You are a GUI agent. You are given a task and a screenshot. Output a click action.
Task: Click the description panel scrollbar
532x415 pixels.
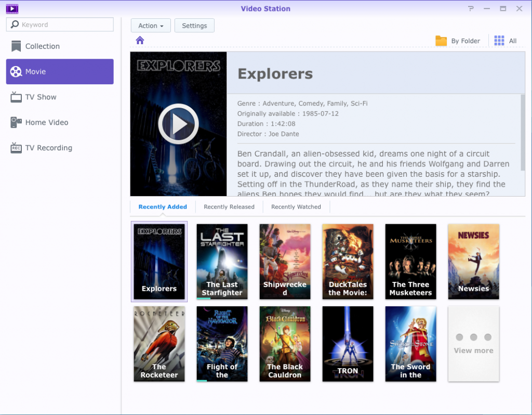pos(523,133)
